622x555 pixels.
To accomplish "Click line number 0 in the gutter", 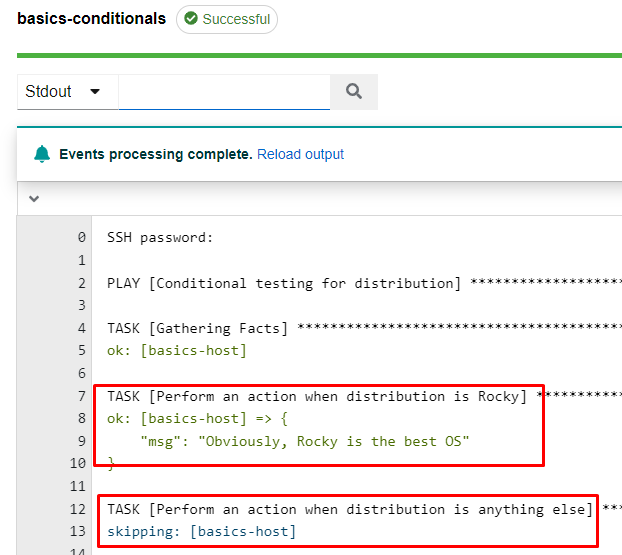I will 81,237.
